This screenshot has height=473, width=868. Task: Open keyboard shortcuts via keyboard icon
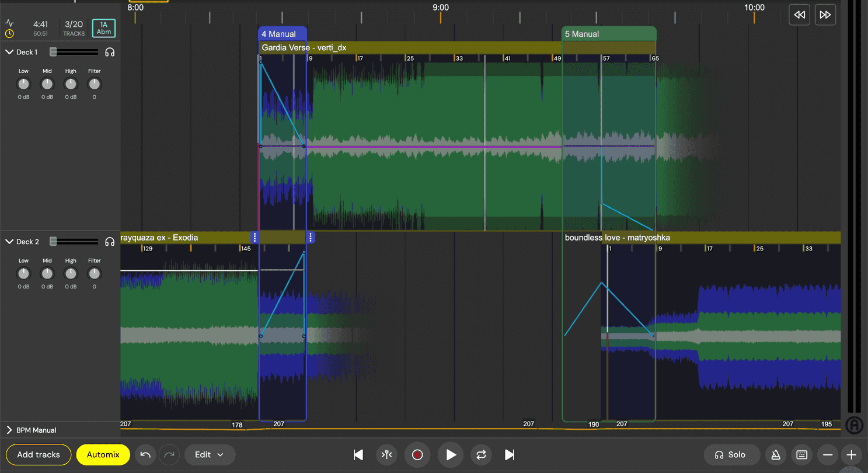point(801,455)
